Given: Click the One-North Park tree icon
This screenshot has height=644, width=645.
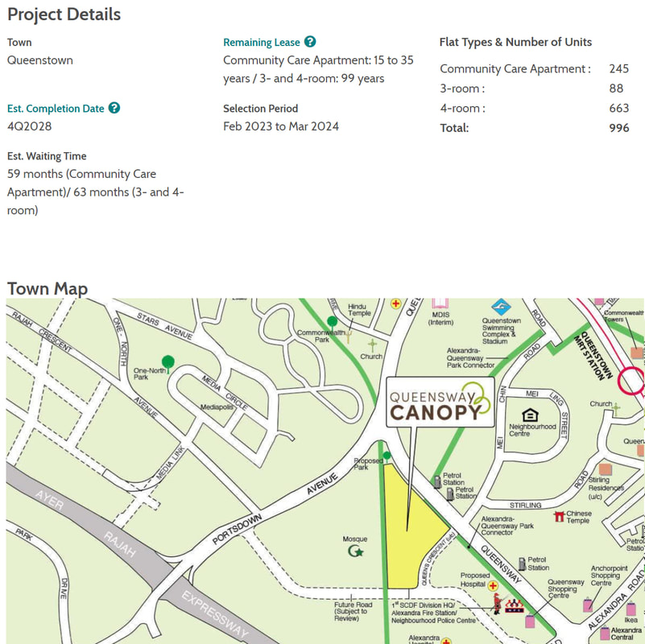Looking at the screenshot, I should tap(167, 363).
